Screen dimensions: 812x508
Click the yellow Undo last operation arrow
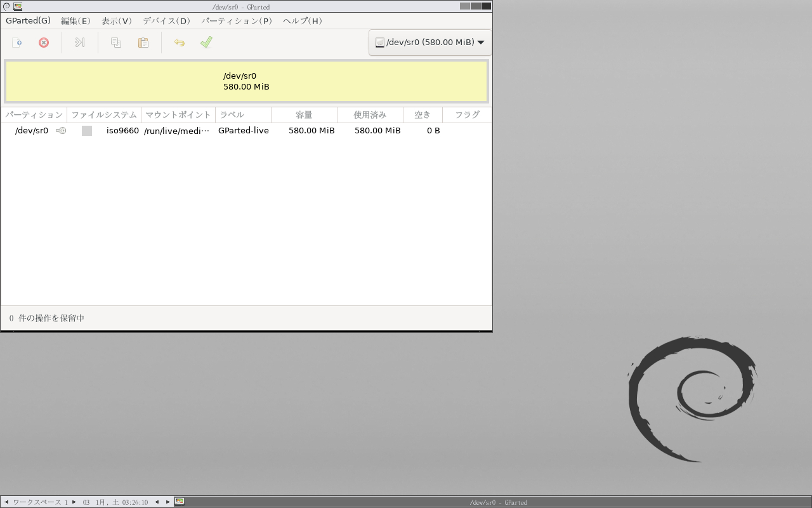coord(180,43)
